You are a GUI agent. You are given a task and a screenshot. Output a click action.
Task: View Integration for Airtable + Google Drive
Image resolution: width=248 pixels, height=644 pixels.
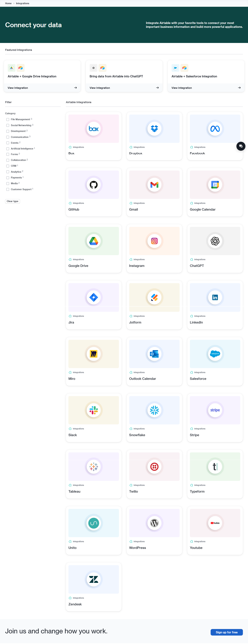[x=42, y=88]
